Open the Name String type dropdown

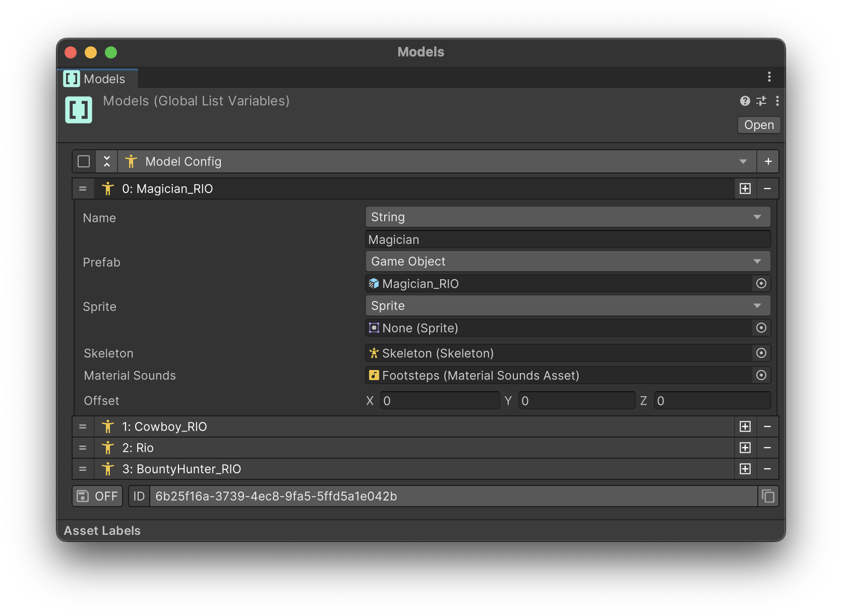click(x=567, y=217)
